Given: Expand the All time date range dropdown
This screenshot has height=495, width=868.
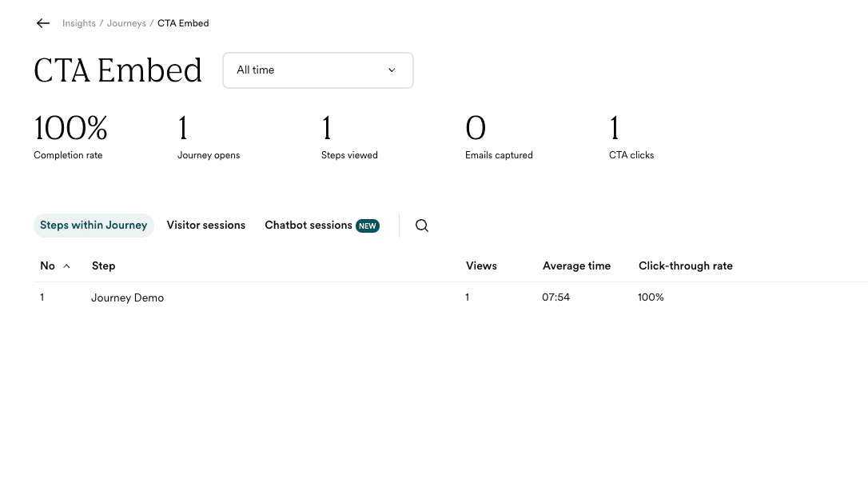Looking at the screenshot, I should [x=317, y=70].
